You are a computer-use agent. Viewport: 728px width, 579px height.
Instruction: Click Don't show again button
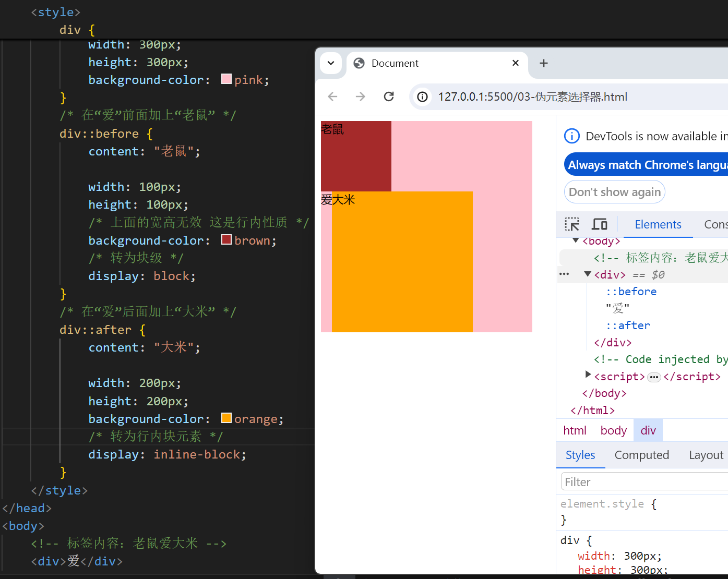click(x=615, y=192)
